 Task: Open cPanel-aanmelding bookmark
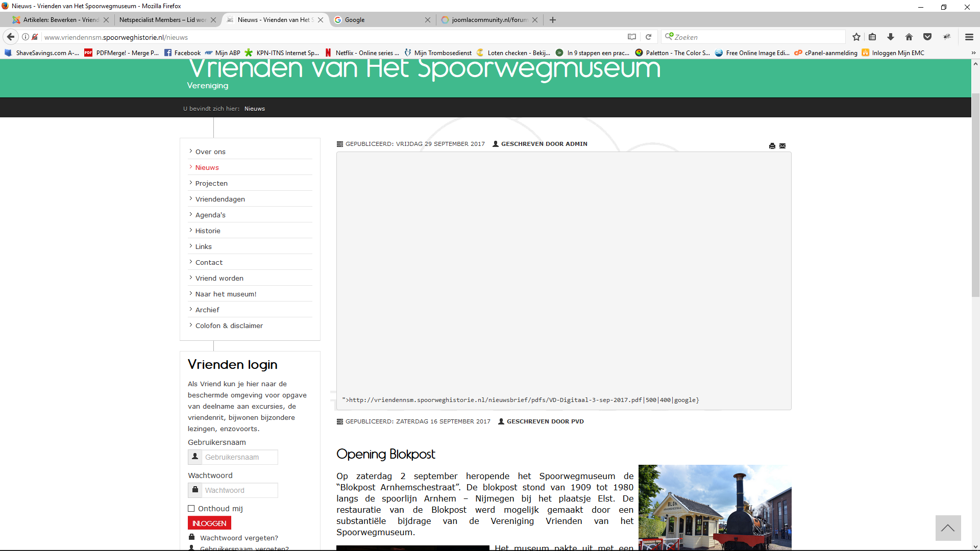point(826,53)
